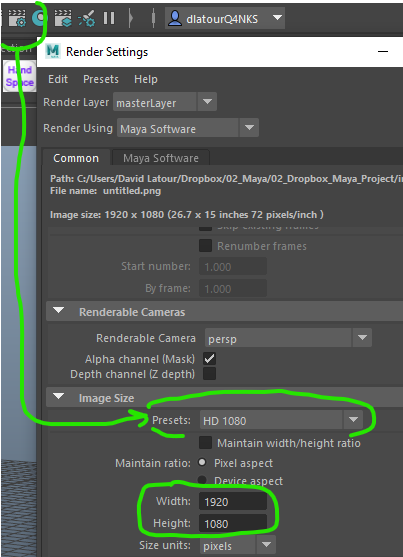Select the Device aspect radio button
This screenshot has height=557, width=403.
click(202, 480)
